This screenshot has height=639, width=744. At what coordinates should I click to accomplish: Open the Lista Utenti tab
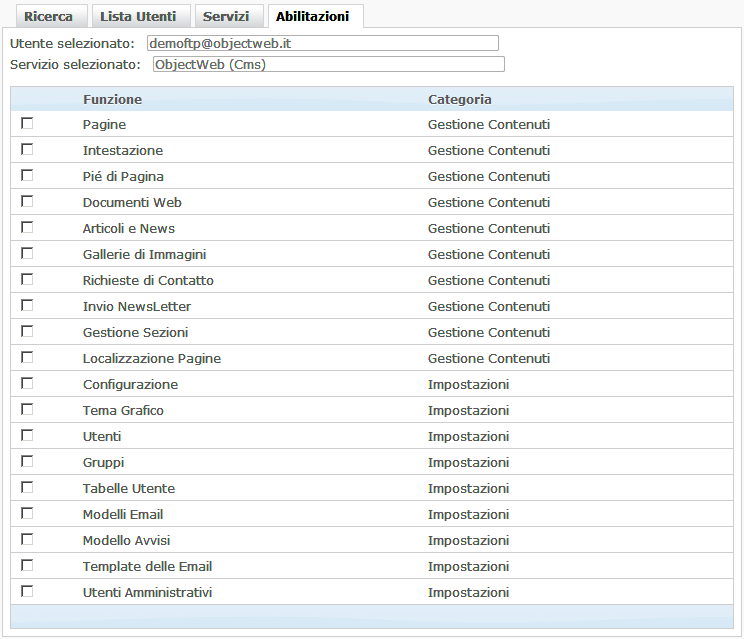[138, 17]
